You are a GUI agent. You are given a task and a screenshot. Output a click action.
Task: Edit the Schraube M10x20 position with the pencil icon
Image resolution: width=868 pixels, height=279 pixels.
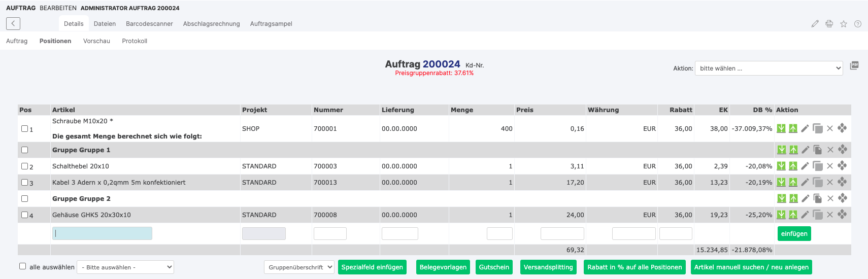click(805, 129)
